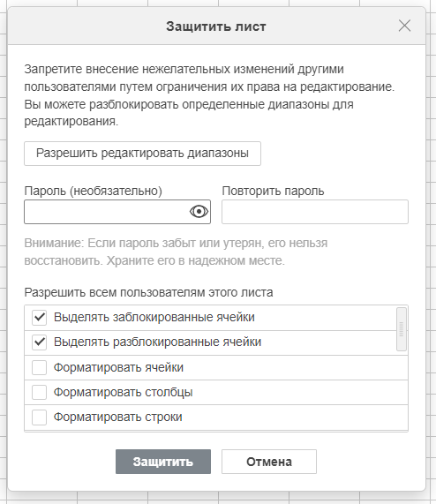The width and height of the screenshot is (436, 504).
Task: Select the Выделять разблокированные ячейки label
Action: click(x=157, y=342)
